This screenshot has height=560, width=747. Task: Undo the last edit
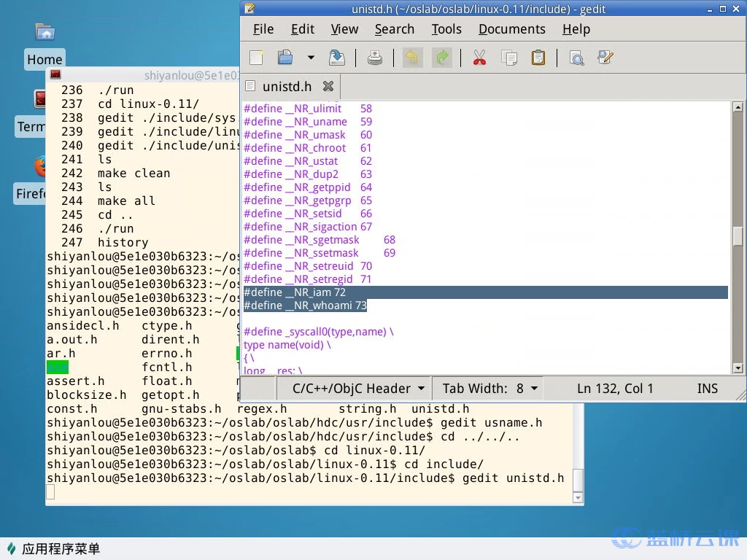click(x=413, y=58)
